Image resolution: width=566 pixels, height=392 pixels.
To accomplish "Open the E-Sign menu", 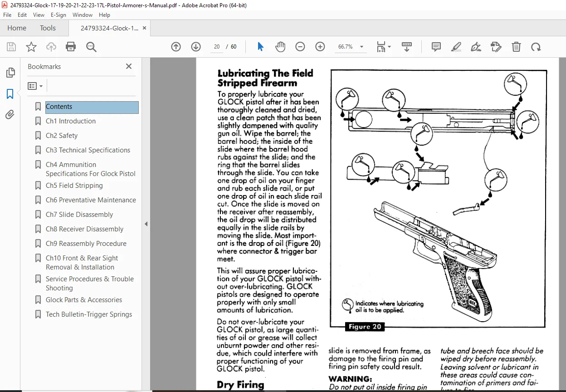I will 59,15.
